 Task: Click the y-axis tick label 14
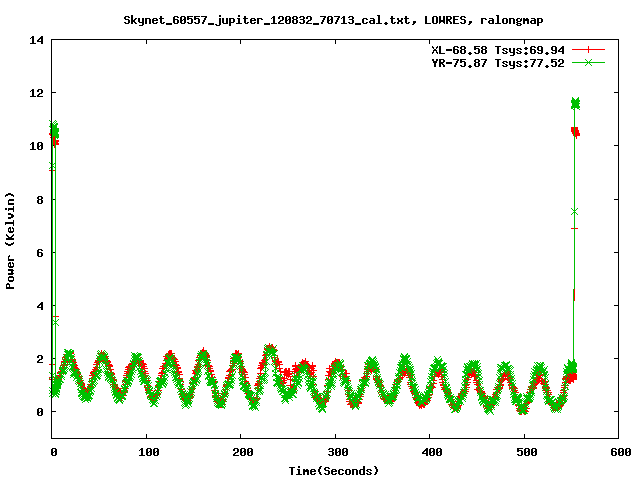pos(36,40)
